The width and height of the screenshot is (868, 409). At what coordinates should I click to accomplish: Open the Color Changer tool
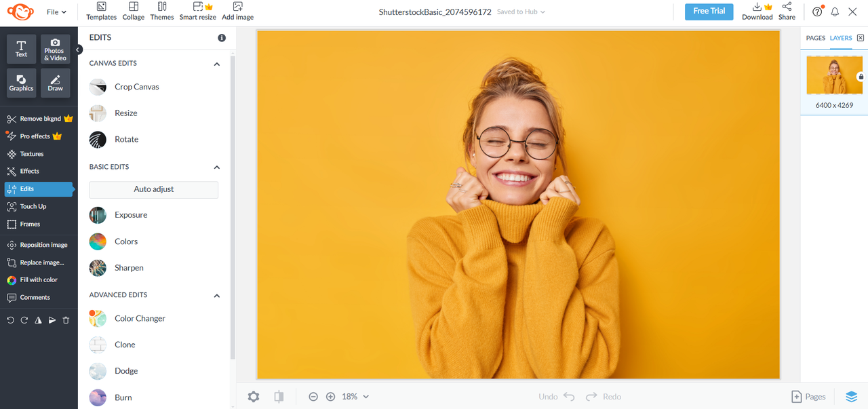[98, 318]
